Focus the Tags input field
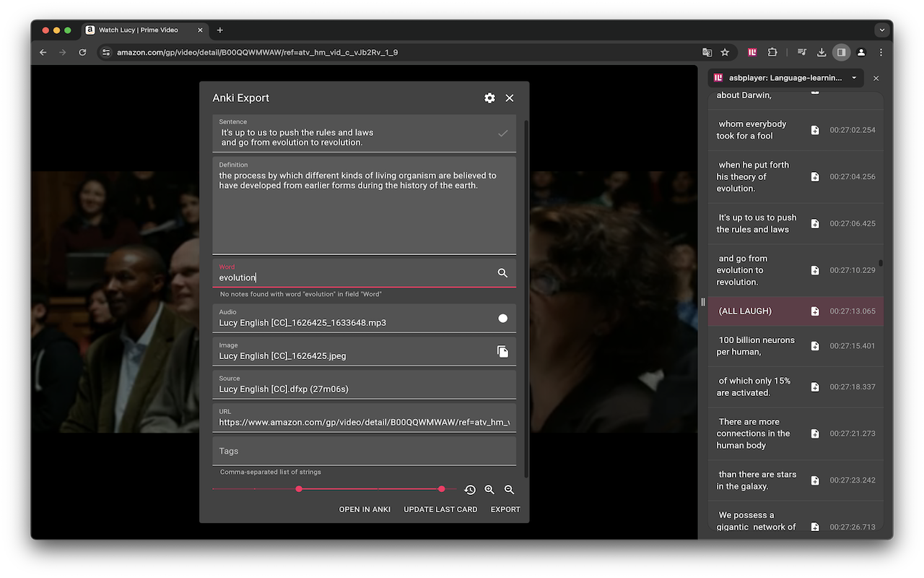 364,451
